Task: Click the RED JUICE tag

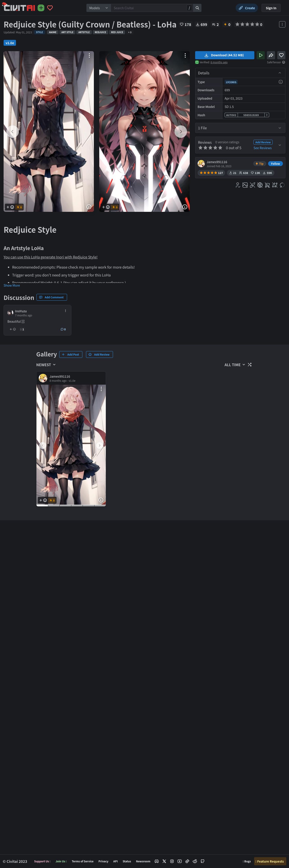Action: click(x=117, y=32)
